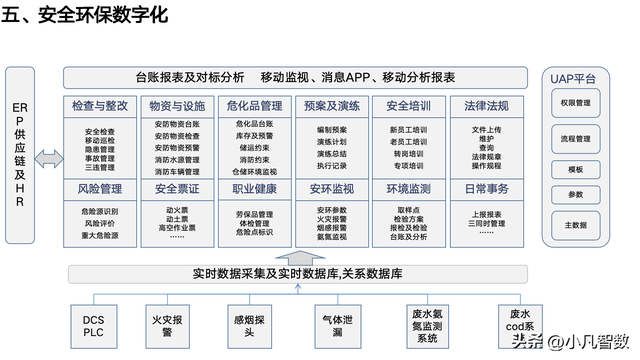The width and height of the screenshot is (640, 360).
Task: Click 编制预案 entry
Action: pyautogui.click(x=332, y=130)
